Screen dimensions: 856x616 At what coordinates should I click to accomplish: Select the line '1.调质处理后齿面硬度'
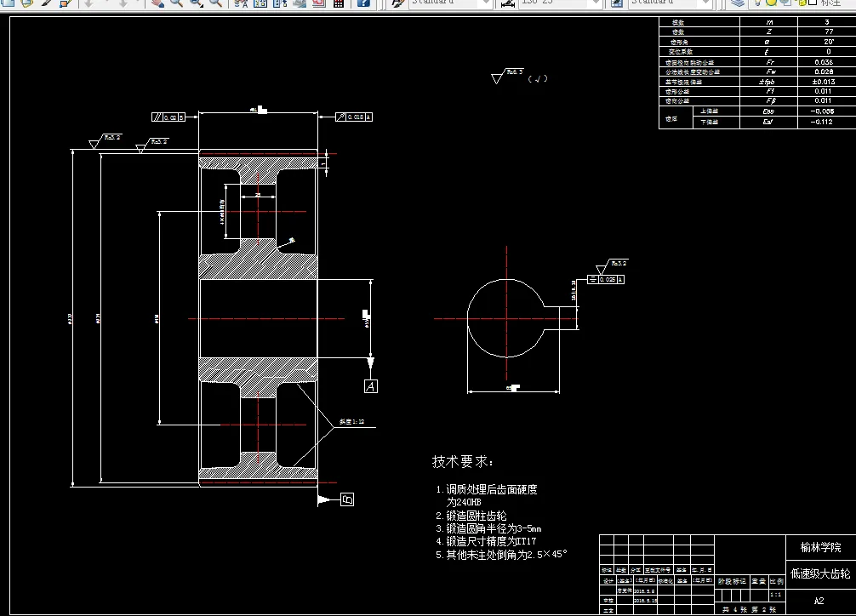tap(487, 489)
